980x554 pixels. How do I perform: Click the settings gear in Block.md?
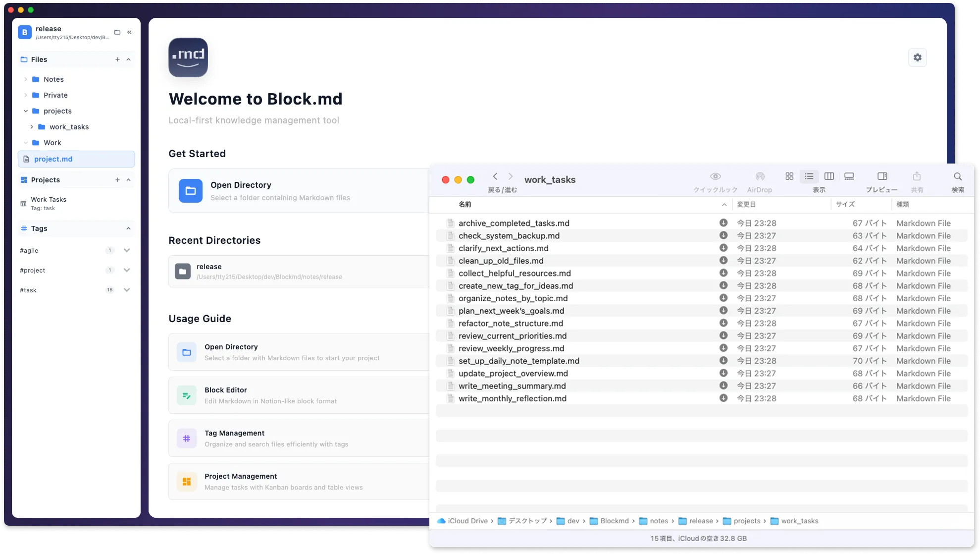pyautogui.click(x=917, y=57)
